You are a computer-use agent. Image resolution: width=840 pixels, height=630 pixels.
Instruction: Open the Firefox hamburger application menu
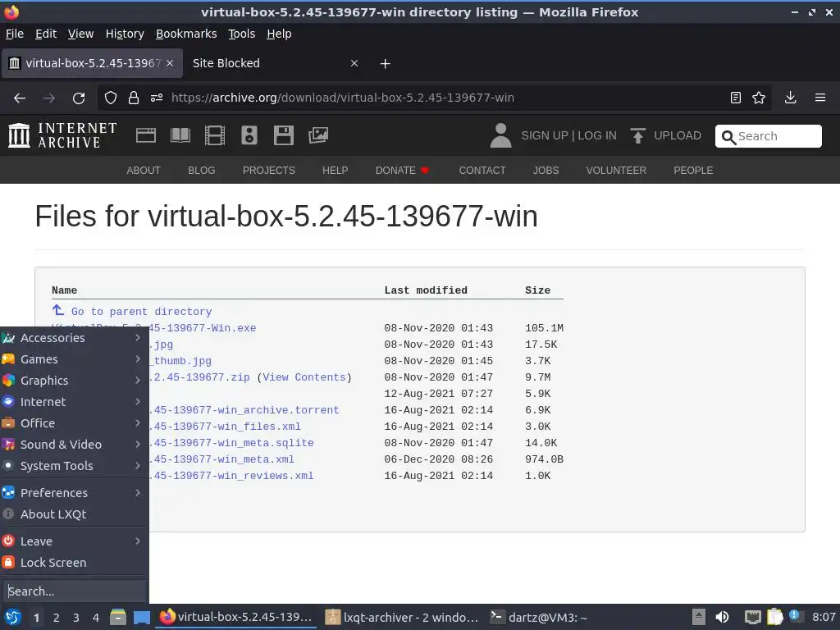(x=820, y=98)
